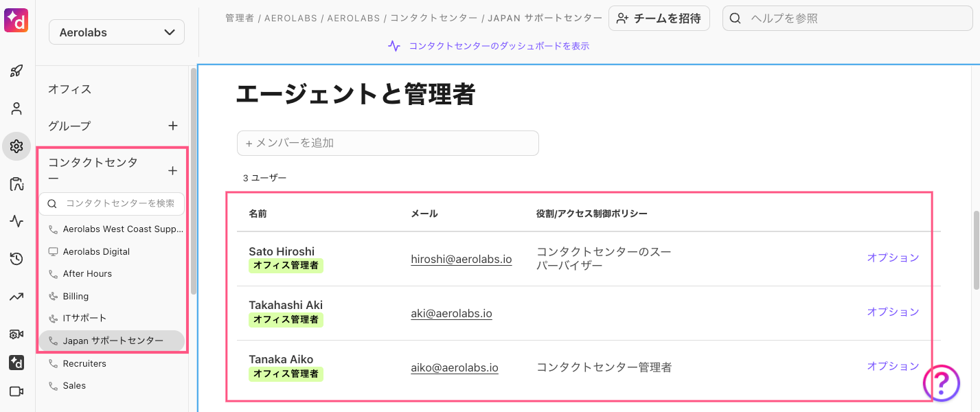This screenshot has height=412, width=980.
Task: Select ITサポート contact center
Action: pyautogui.click(x=84, y=319)
